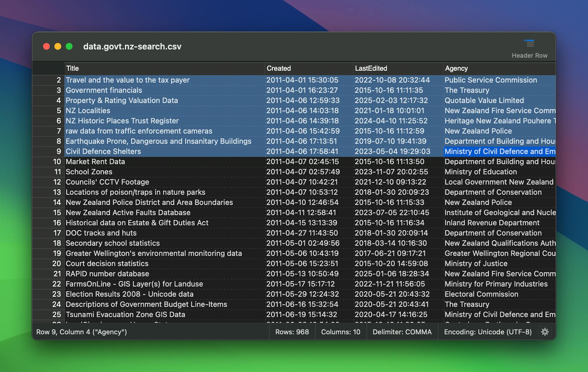Select the RAPID number database cell
The image size is (588, 372).
pos(107,274)
